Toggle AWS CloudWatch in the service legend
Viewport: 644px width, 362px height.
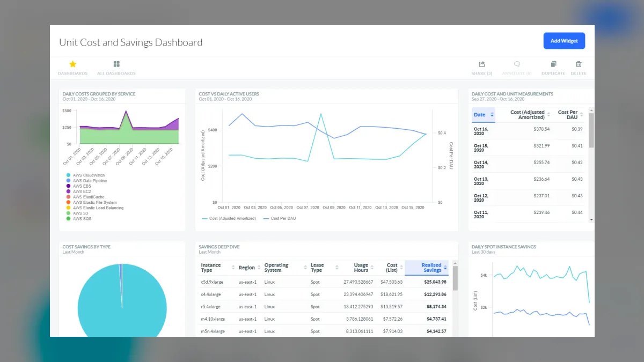[86, 175]
